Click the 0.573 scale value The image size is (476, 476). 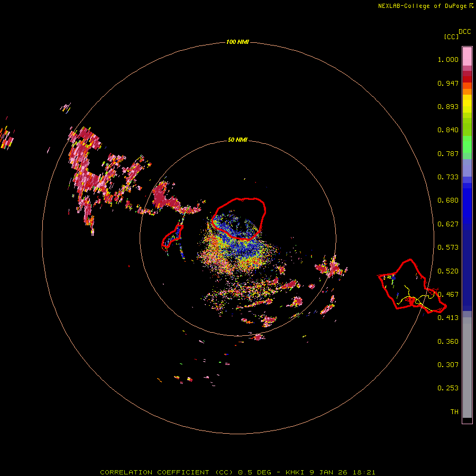point(448,248)
